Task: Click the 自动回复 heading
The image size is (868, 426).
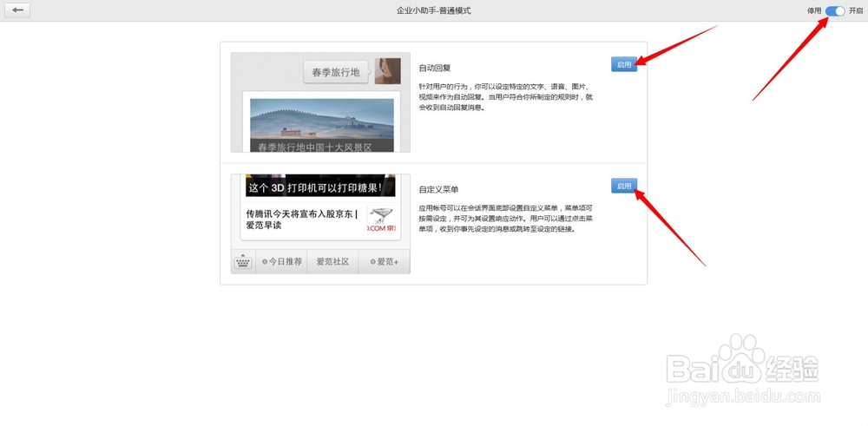Action: click(435, 68)
